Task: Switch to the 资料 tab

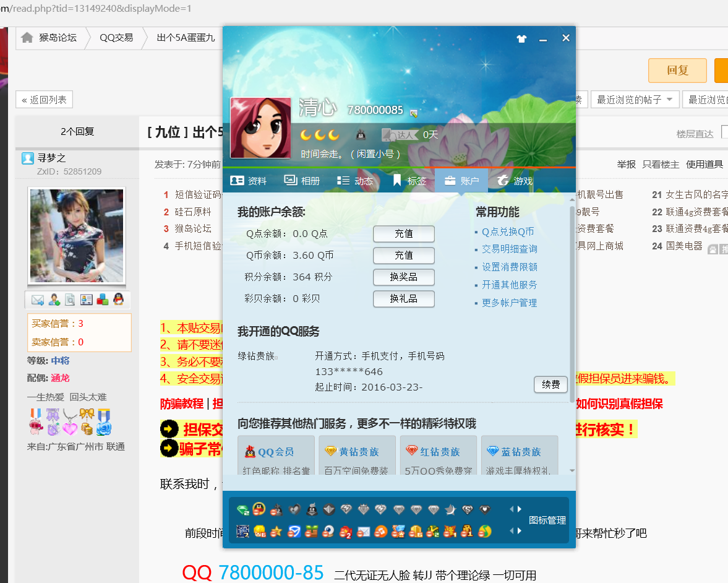Action: (x=249, y=181)
